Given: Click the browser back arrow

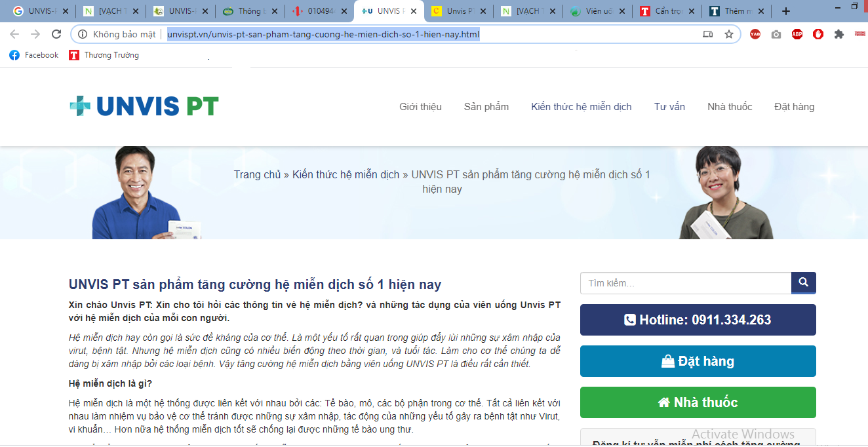Looking at the screenshot, I should [x=14, y=34].
